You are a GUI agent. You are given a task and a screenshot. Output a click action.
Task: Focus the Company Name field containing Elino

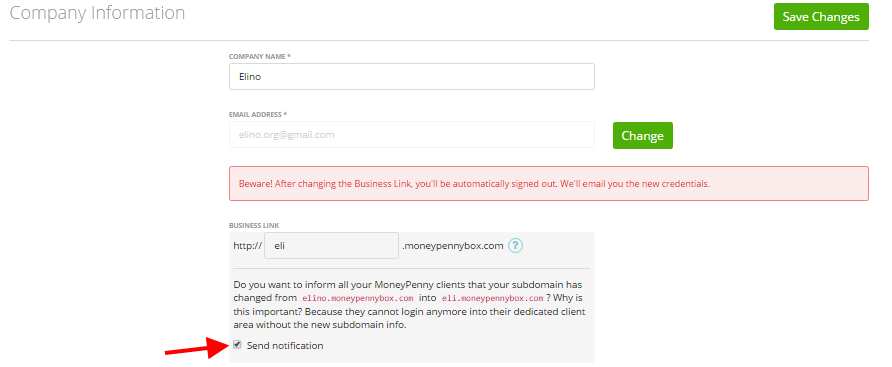click(x=412, y=76)
